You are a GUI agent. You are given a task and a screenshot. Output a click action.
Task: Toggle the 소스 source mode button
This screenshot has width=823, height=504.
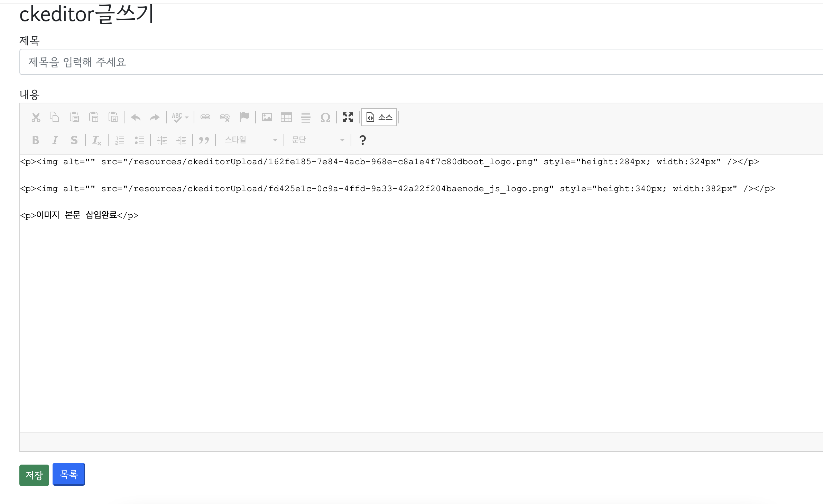(379, 118)
